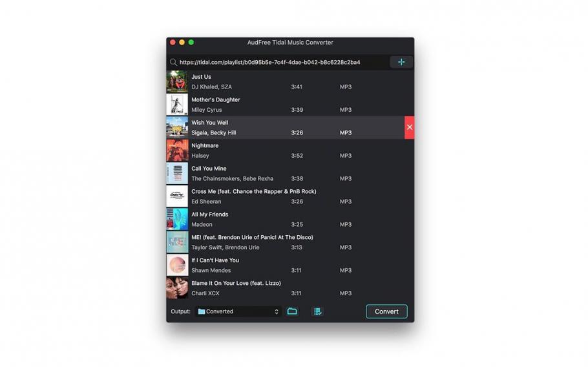Remove Wish You Well with red X
Viewport: 588px width, 367px height.
coord(410,127)
